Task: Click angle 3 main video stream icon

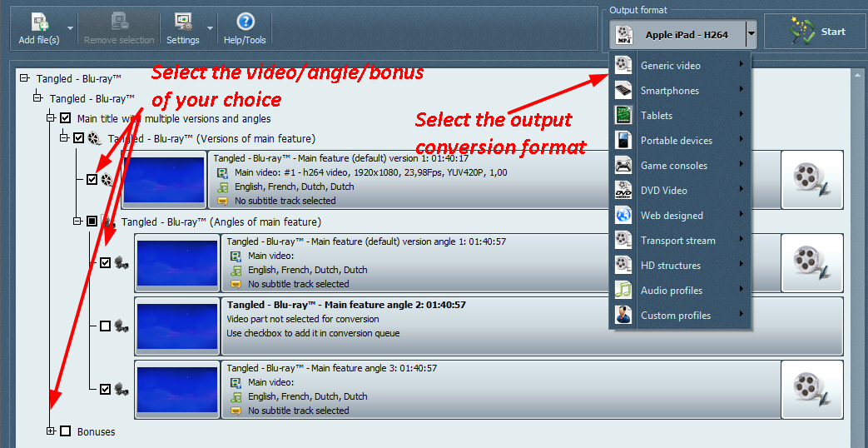Action: [236, 382]
